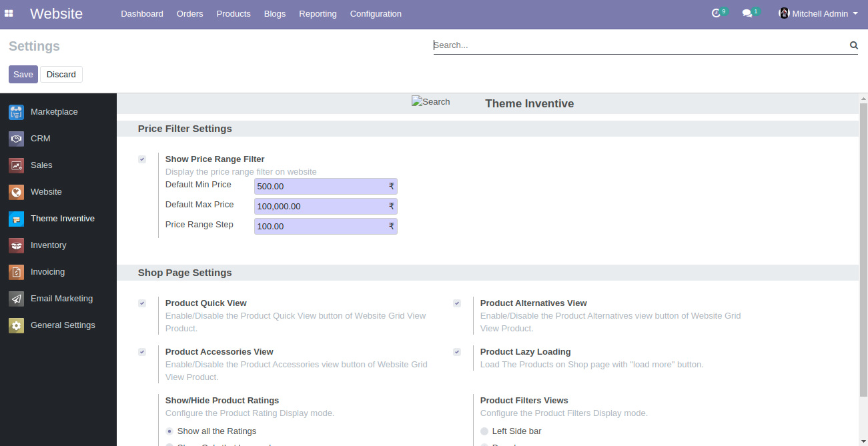
Task: Open General Settings gear icon
Action: tap(16, 325)
